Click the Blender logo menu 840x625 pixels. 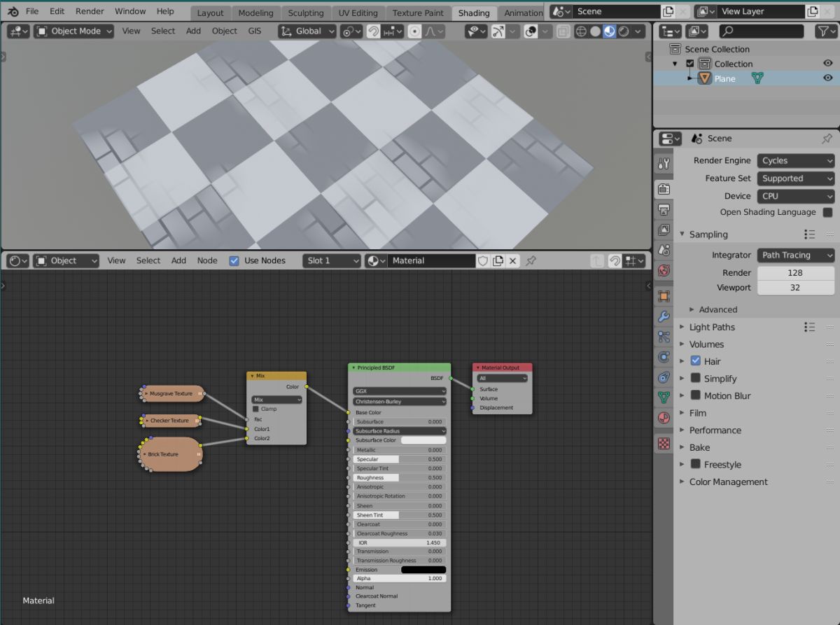click(x=13, y=11)
